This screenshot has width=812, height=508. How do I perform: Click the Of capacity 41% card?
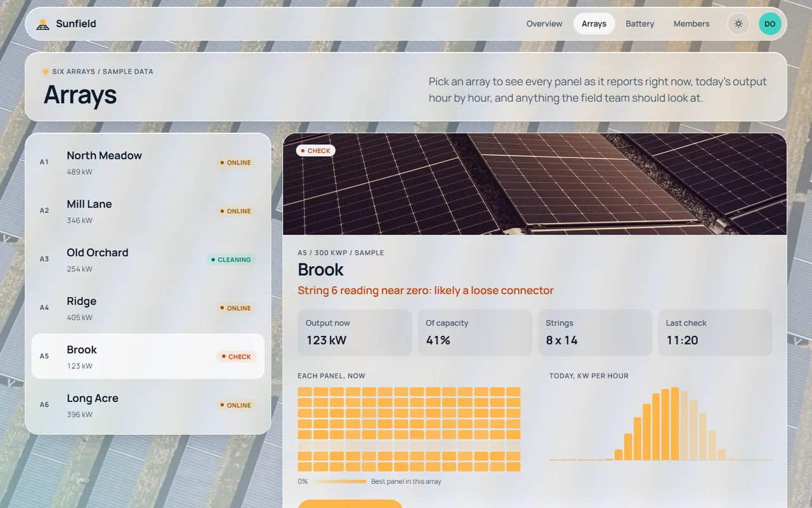click(x=475, y=333)
